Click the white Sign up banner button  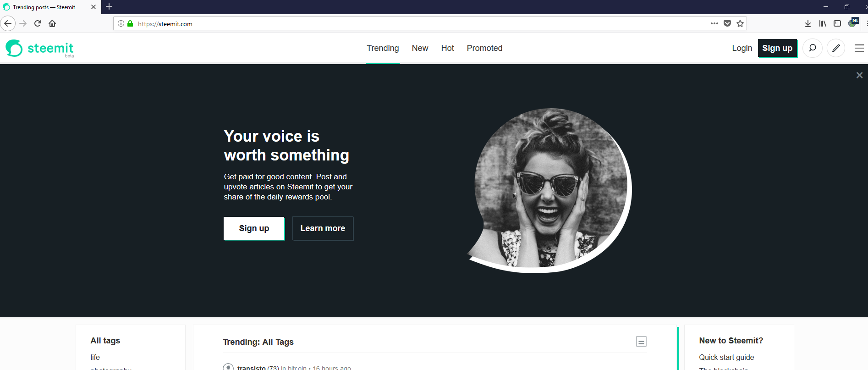pos(254,228)
